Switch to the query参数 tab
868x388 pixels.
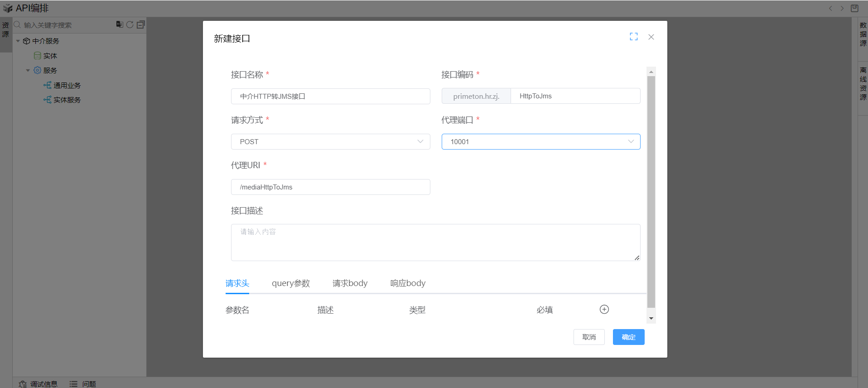pyautogui.click(x=290, y=283)
